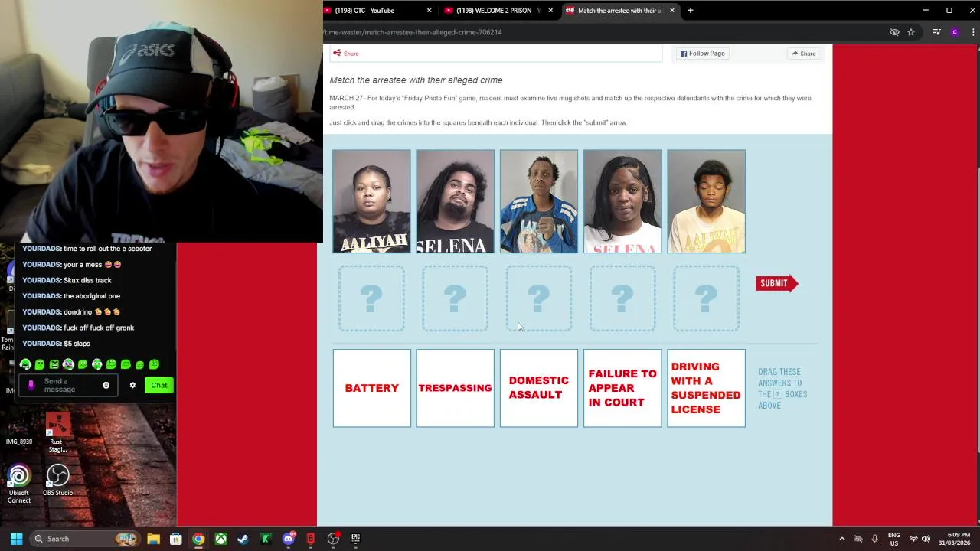Show hidden system tray icons

[x=842, y=539]
